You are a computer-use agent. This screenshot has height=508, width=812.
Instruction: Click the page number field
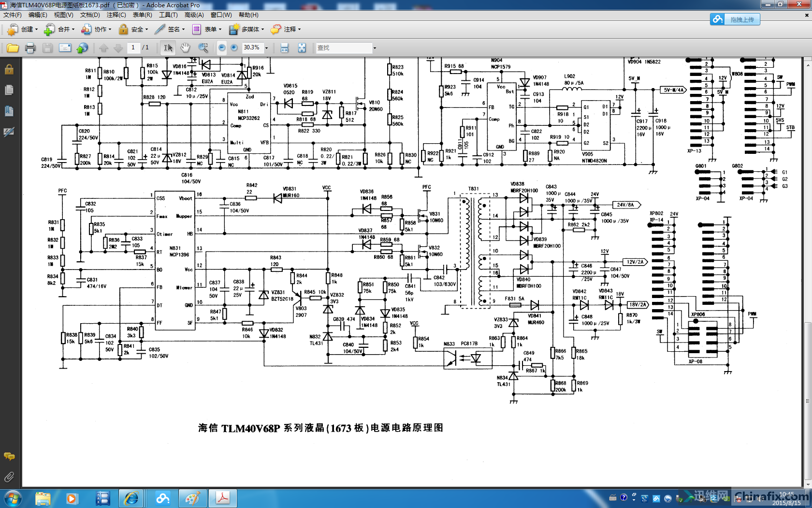[x=133, y=47]
